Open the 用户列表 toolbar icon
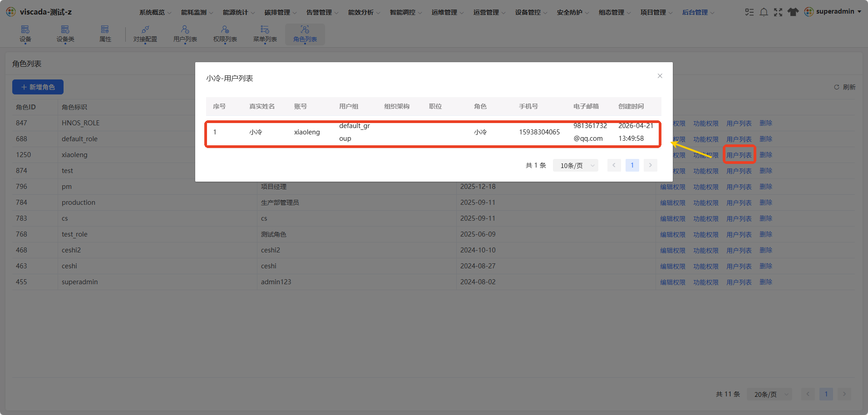 coord(185,34)
